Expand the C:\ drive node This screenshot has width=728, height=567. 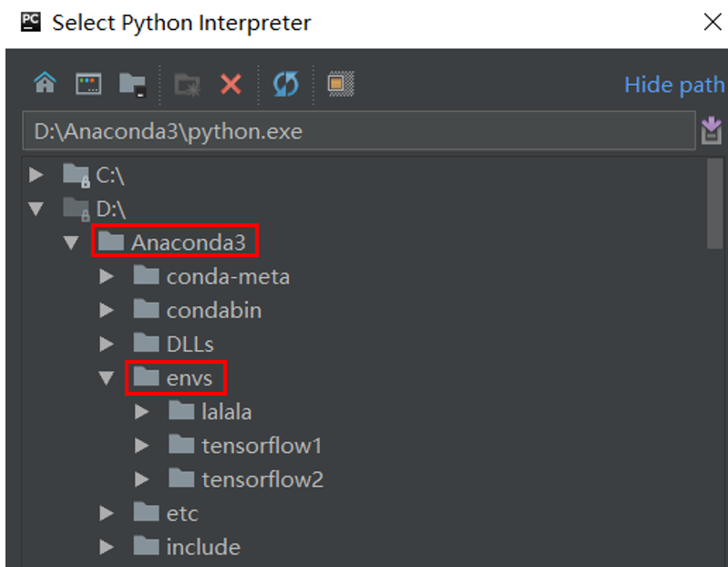pos(36,175)
